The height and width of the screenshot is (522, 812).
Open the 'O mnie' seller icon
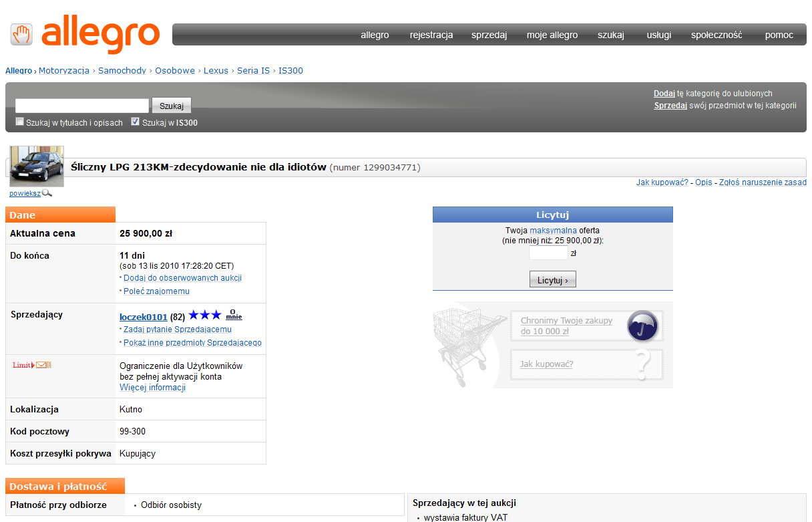click(234, 315)
